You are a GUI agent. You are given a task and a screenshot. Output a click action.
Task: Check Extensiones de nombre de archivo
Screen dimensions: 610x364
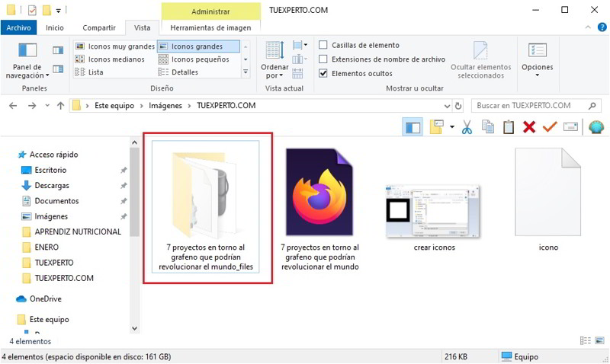click(323, 59)
